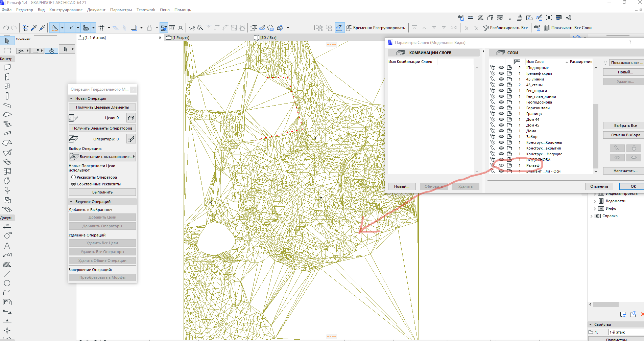The image size is (644, 341).
Task: Click the Выполнить button
Action: [x=102, y=192]
